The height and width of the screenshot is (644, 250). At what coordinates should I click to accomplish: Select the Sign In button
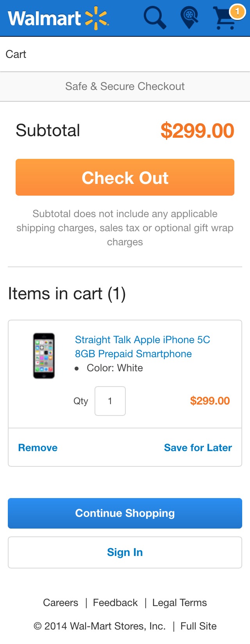point(125,552)
